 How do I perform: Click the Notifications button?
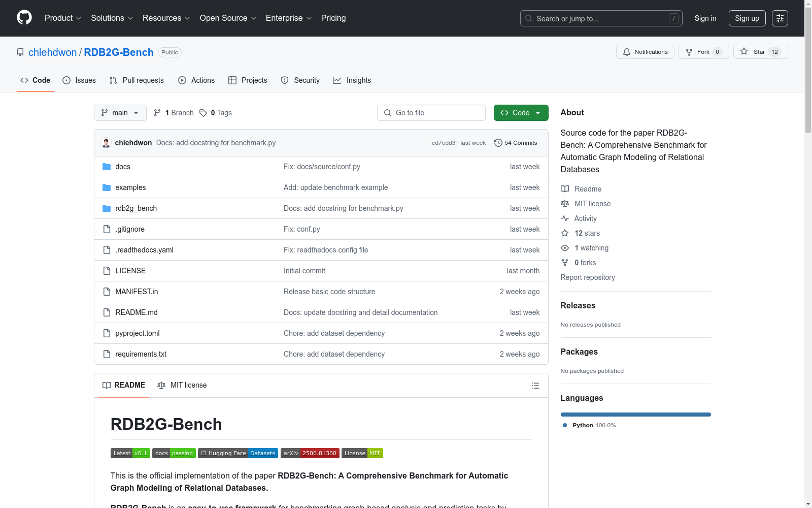645,52
